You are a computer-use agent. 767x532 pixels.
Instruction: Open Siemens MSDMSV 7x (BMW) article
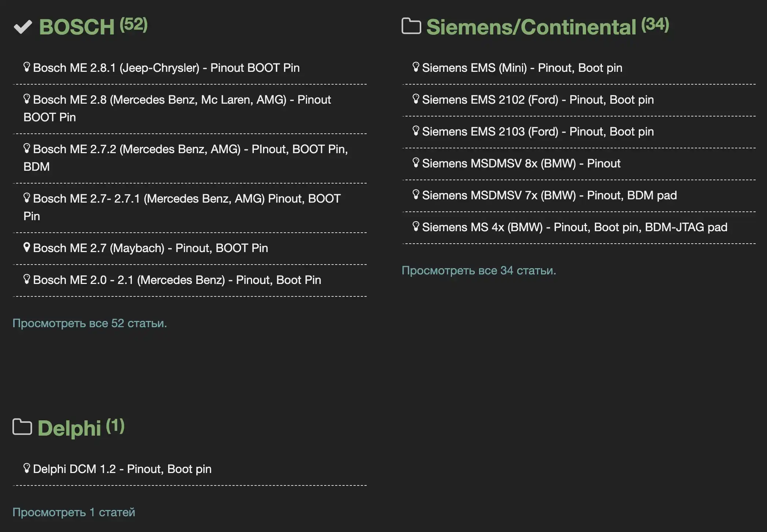point(549,195)
